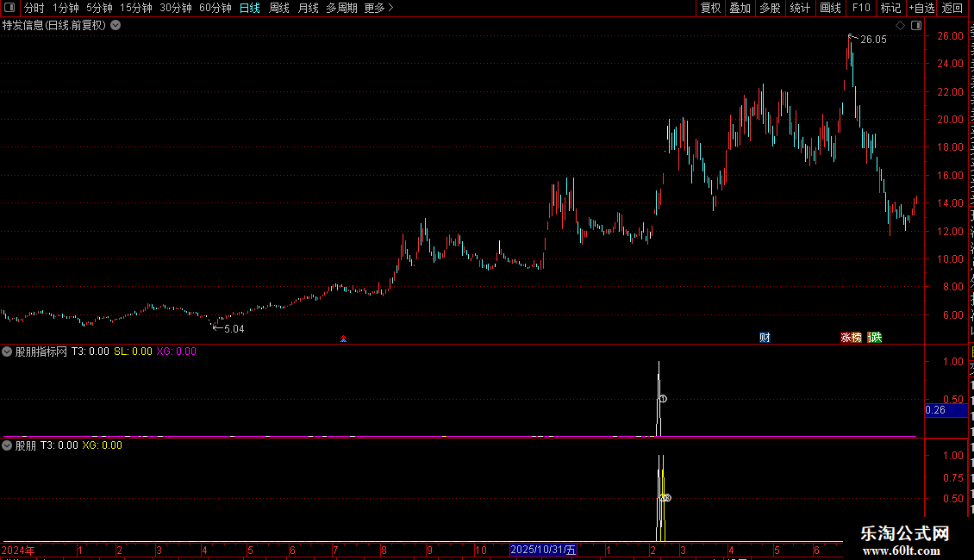Click the 特发信息(日线.前复权) chart title
The width and height of the screenshot is (974, 560).
(54, 26)
